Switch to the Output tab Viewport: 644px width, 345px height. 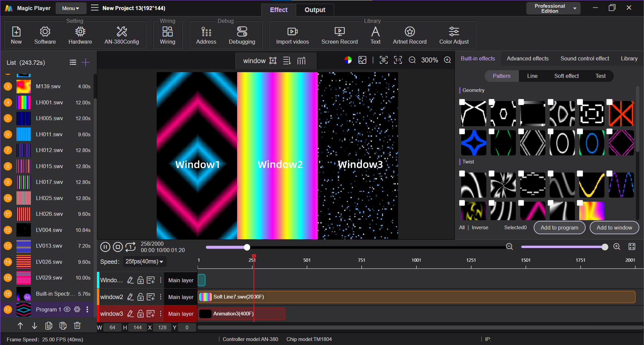pyautogui.click(x=315, y=10)
